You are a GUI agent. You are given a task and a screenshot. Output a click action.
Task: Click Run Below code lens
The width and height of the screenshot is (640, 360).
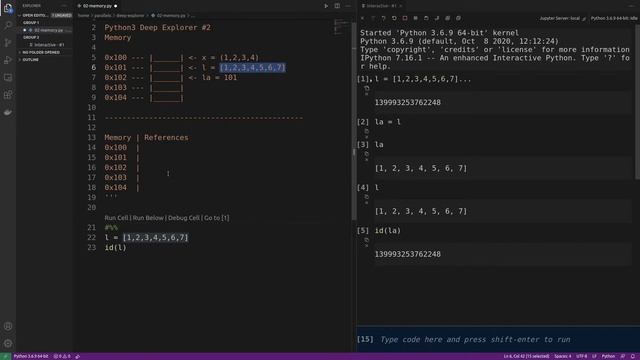pos(148,218)
